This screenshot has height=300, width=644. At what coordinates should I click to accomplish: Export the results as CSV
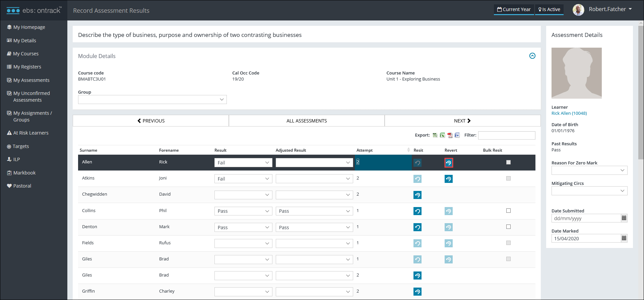[x=435, y=135]
